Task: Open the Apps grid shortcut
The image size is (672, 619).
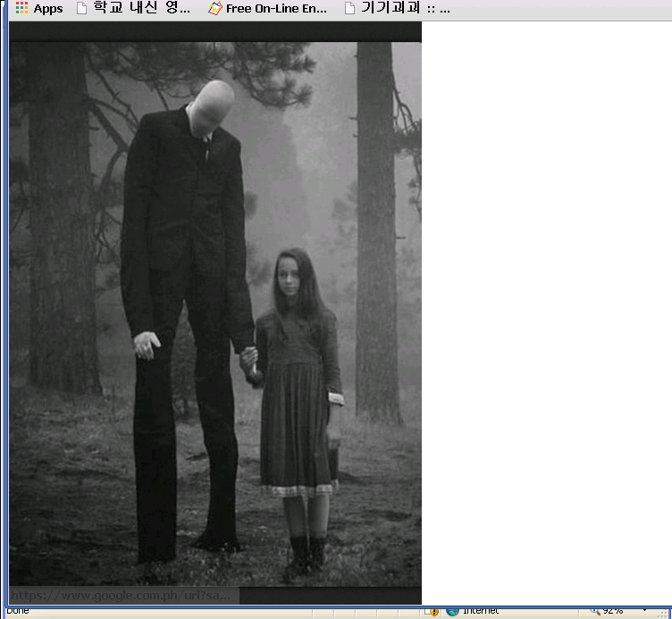Action: 39,8
